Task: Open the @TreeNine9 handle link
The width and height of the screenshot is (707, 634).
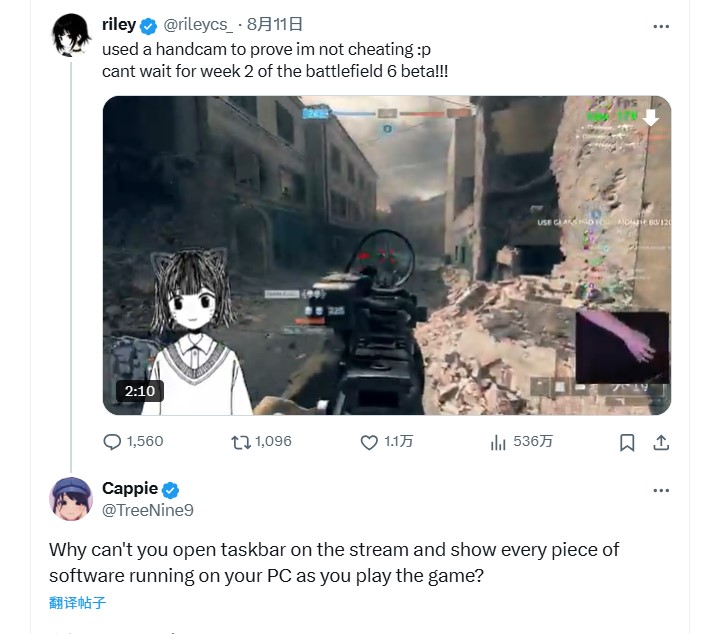Action: [148, 510]
